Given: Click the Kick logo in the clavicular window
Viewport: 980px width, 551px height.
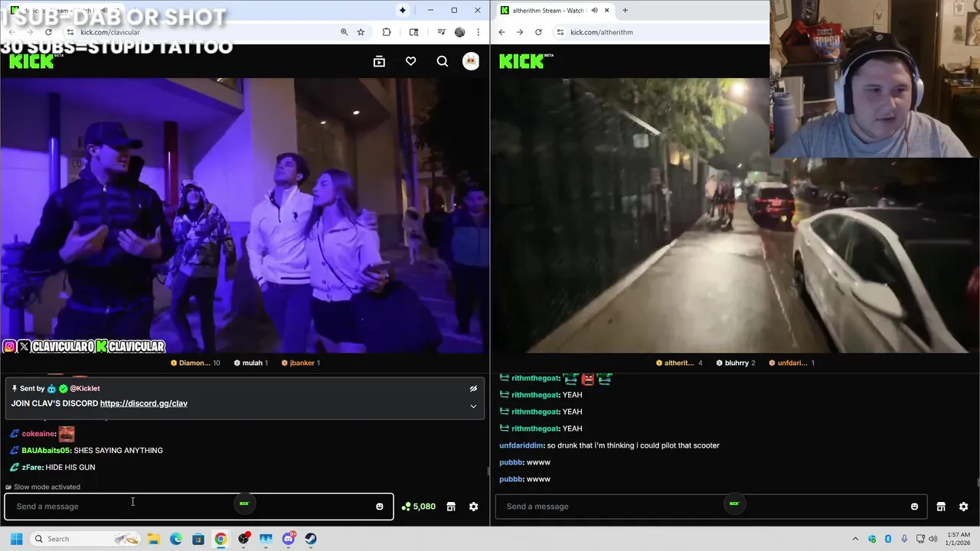Looking at the screenshot, I should click(x=31, y=61).
